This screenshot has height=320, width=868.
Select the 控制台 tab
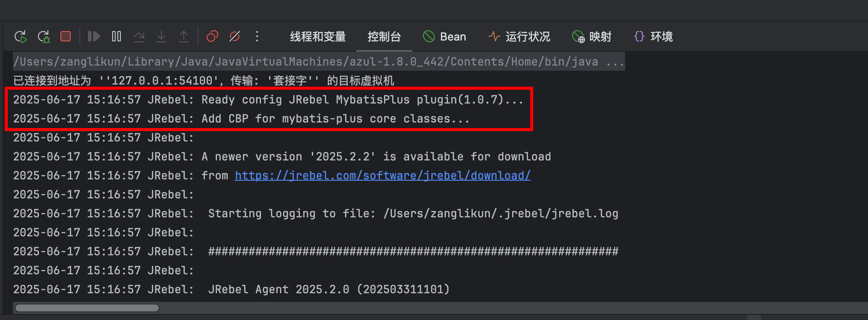[x=384, y=37]
